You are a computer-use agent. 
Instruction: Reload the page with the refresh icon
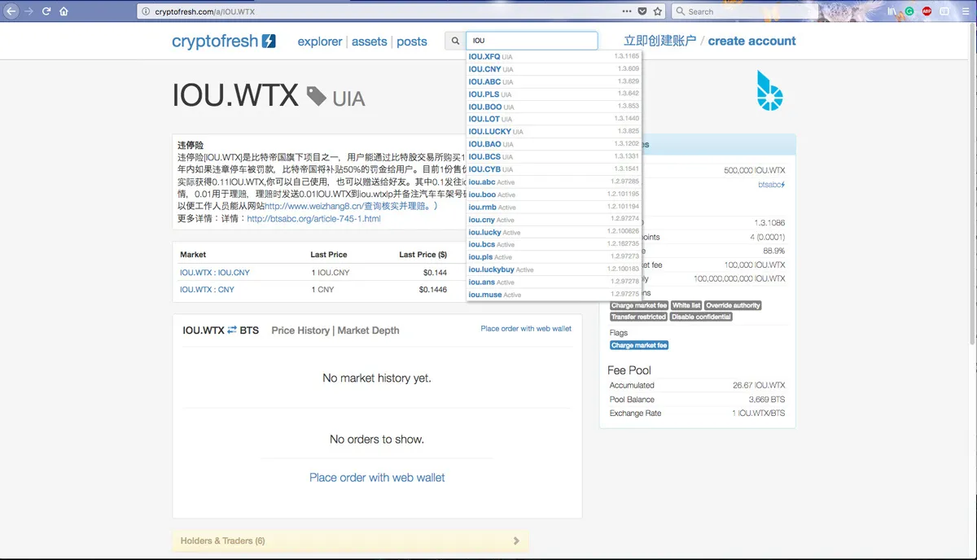46,11
